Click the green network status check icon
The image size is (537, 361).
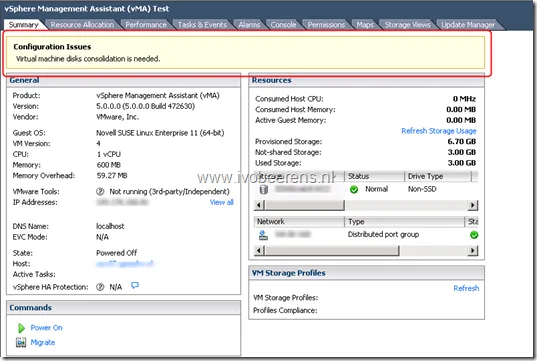pos(474,235)
